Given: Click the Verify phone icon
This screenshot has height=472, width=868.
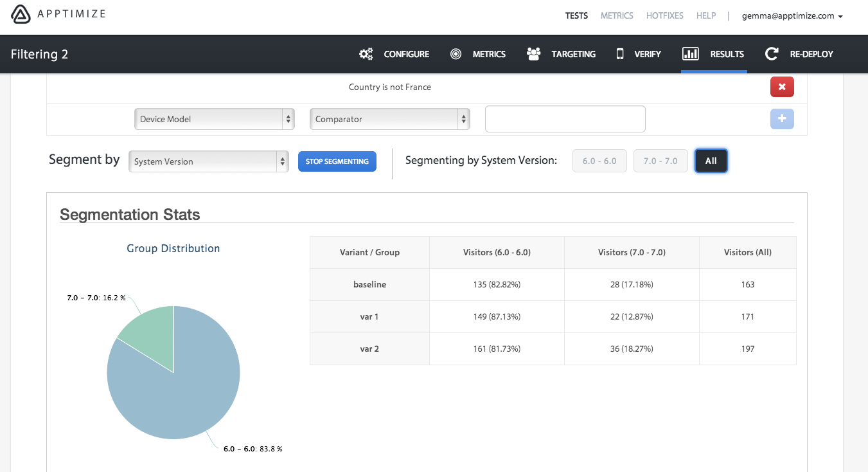Looking at the screenshot, I should tap(620, 54).
